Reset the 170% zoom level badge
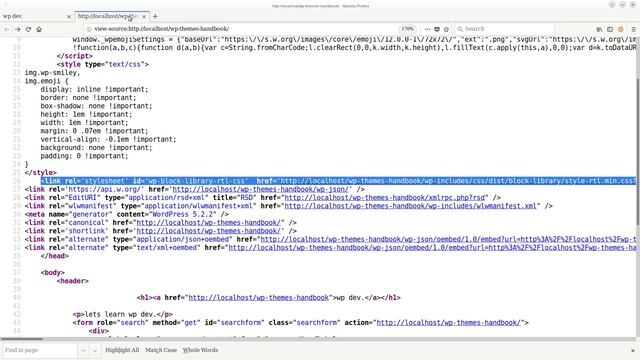The image size is (640, 360). point(407,29)
